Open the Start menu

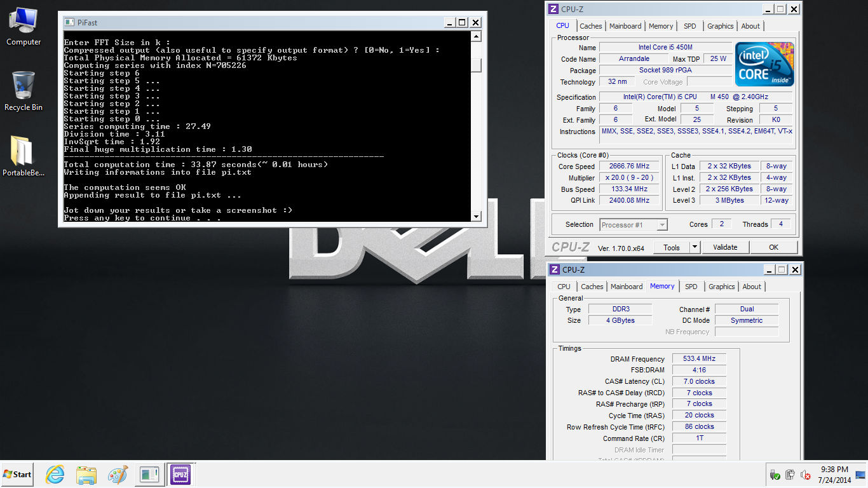(17, 474)
